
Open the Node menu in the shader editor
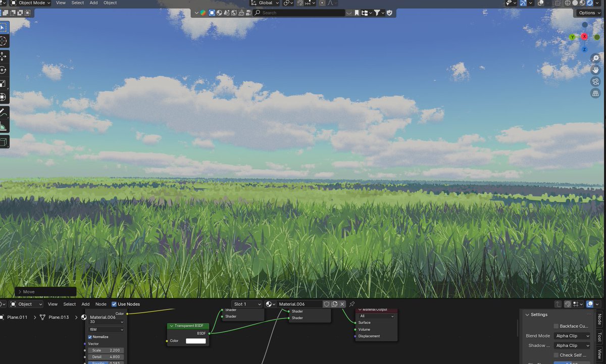click(x=100, y=304)
